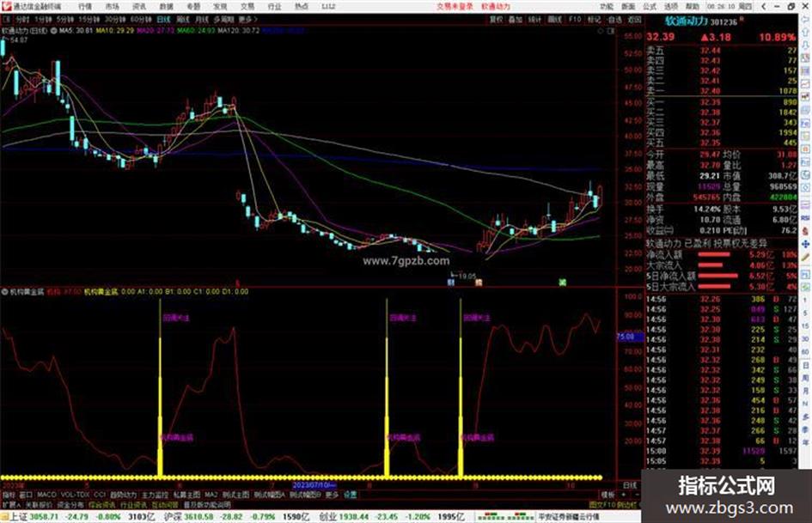Open the 多周期 multi-period view
This screenshot has height=523, width=812.
(x=223, y=19)
